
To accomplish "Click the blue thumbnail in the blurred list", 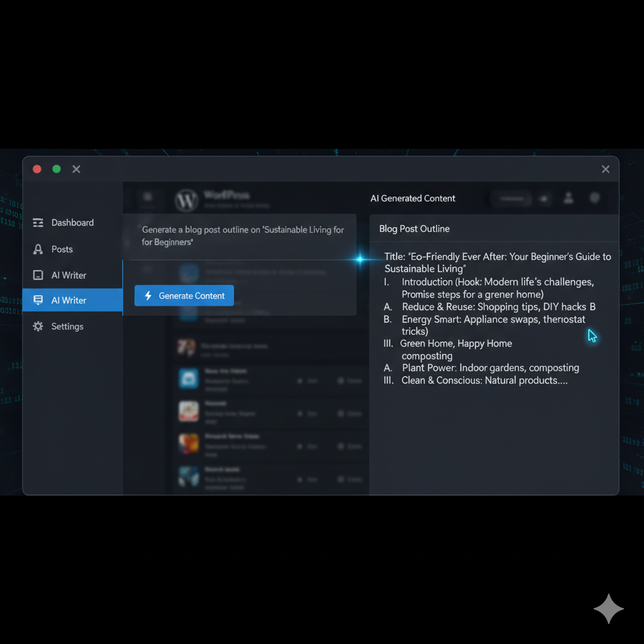I will (x=189, y=377).
